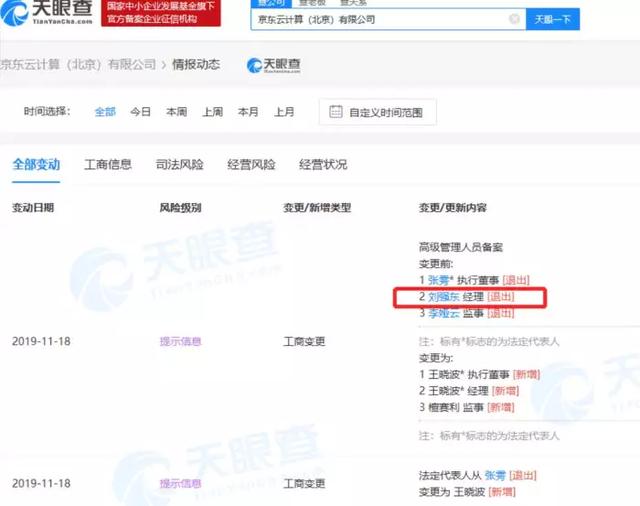Click 王晓波* 经理 new entry

[x=469, y=391]
